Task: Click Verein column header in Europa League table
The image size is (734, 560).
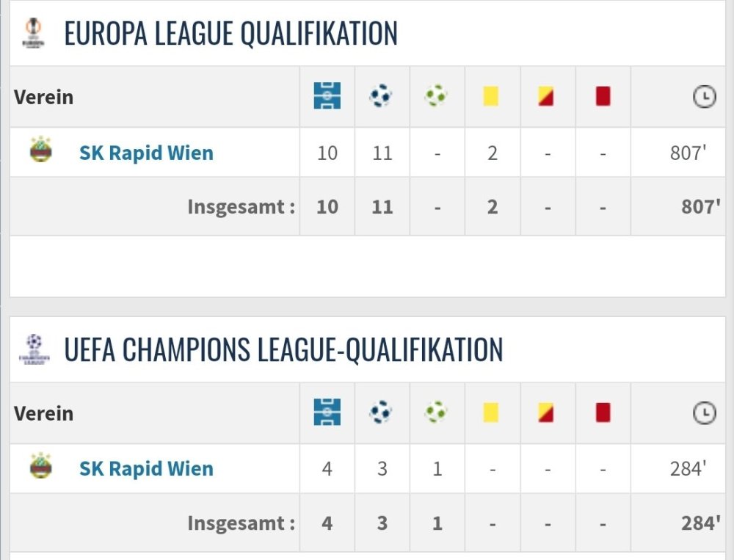Action: [44, 97]
